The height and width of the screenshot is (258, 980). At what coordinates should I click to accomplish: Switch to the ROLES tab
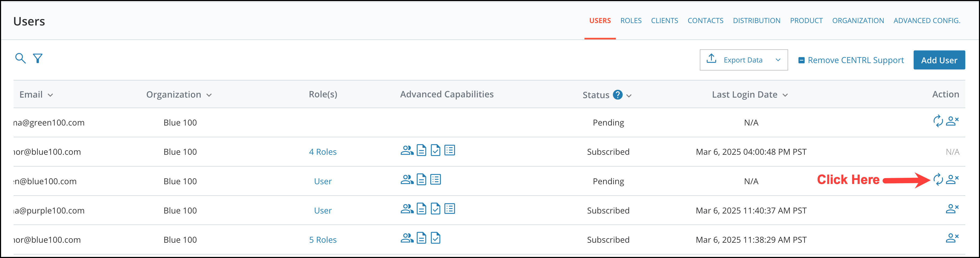click(x=631, y=21)
